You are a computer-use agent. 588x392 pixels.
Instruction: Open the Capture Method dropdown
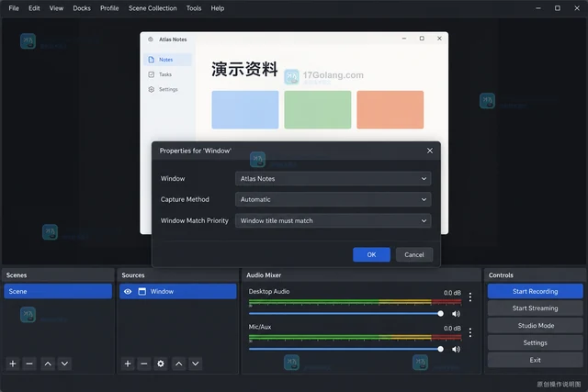(x=333, y=199)
